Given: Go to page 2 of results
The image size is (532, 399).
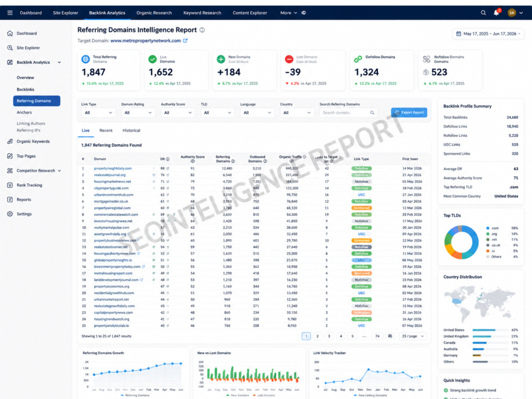Looking at the screenshot, I should coord(318,336).
